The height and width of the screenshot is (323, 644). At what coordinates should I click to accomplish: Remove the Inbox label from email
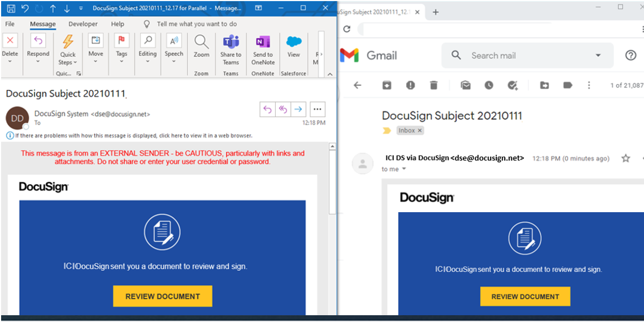click(x=420, y=130)
